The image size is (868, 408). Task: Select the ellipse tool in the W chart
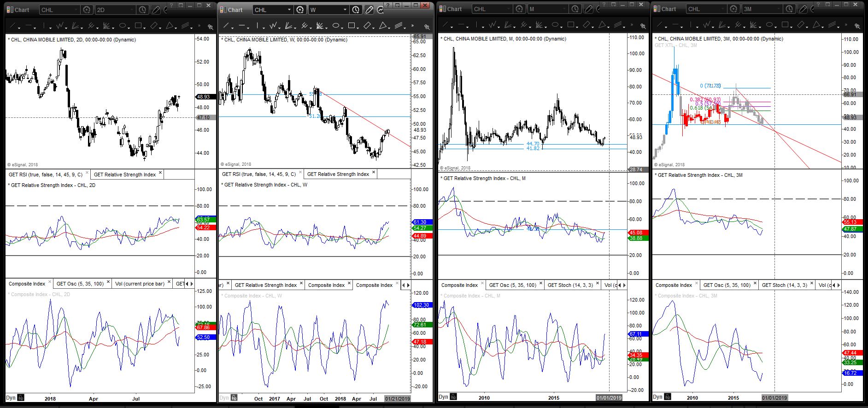(x=336, y=26)
